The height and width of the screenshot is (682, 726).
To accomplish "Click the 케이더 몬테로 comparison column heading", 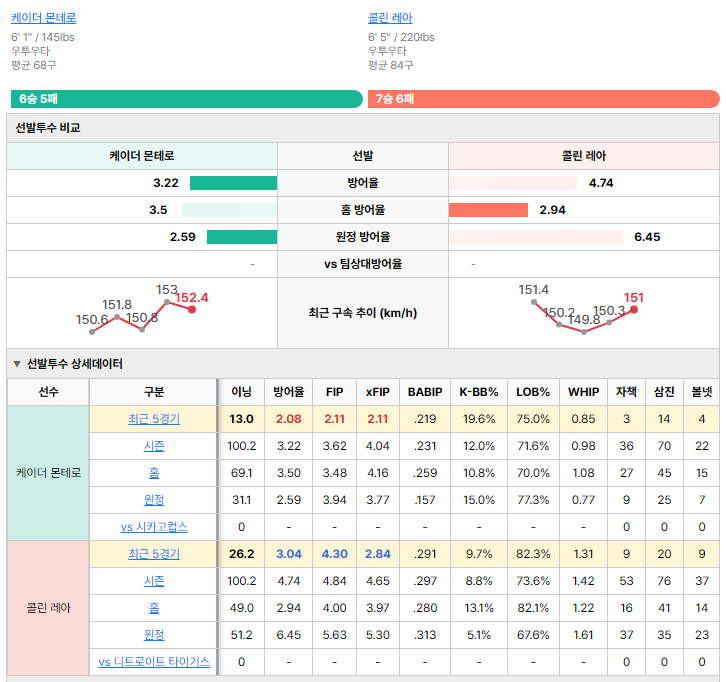I will coord(142,156).
